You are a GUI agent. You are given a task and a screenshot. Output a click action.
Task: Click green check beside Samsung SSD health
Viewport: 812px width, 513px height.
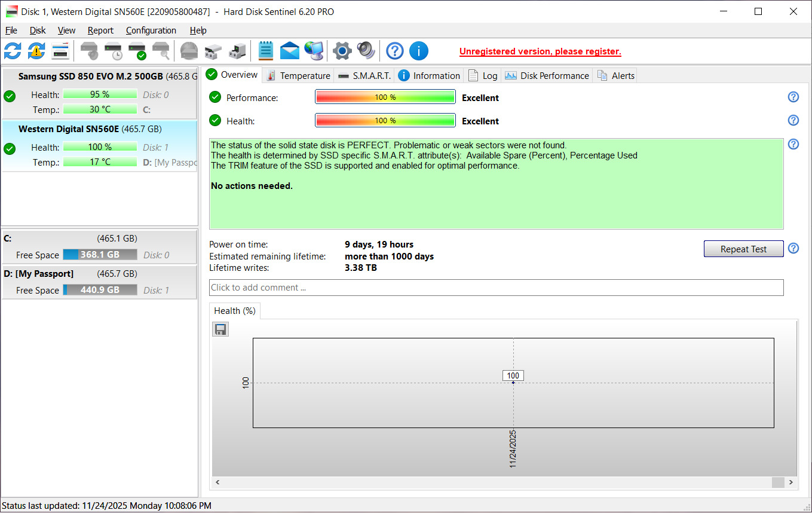point(10,96)
